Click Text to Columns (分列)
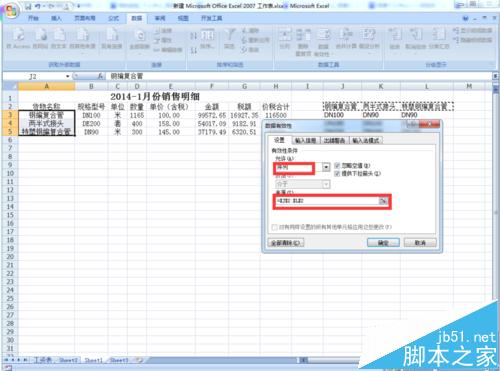This screenshot has width=500, height=371. (x=284, y=39)
